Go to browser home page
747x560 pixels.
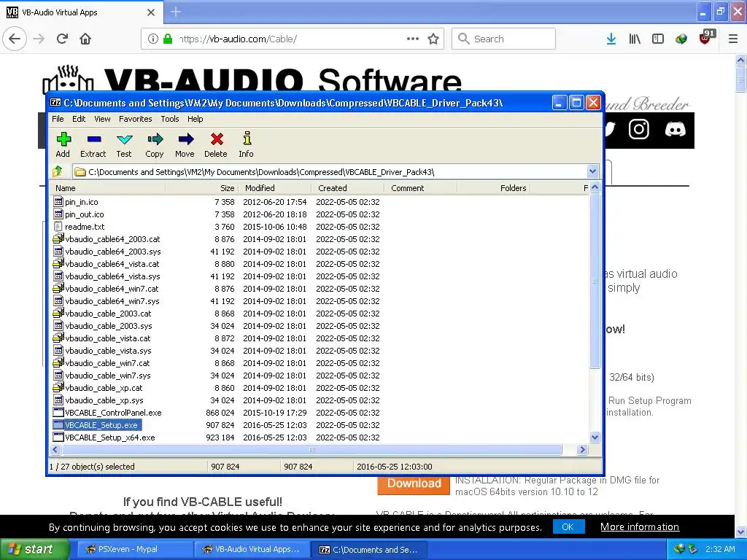85,39
